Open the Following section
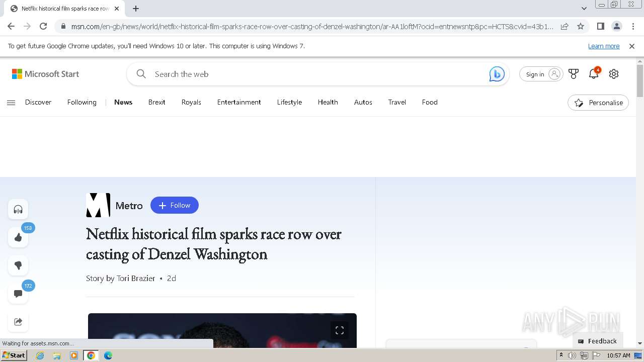 pos(82,102)
